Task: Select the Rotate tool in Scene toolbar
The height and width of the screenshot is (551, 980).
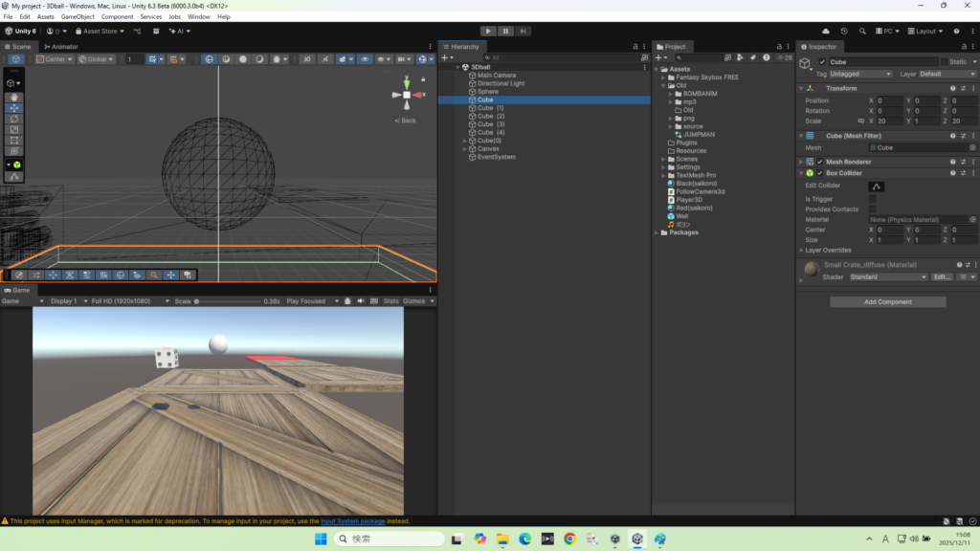Action: click(x=14, y=119)
